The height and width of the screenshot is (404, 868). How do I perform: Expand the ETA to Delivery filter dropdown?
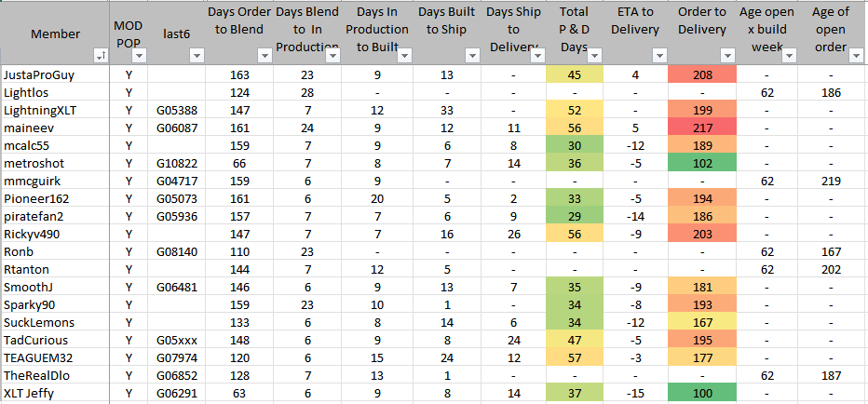[657, 57]
